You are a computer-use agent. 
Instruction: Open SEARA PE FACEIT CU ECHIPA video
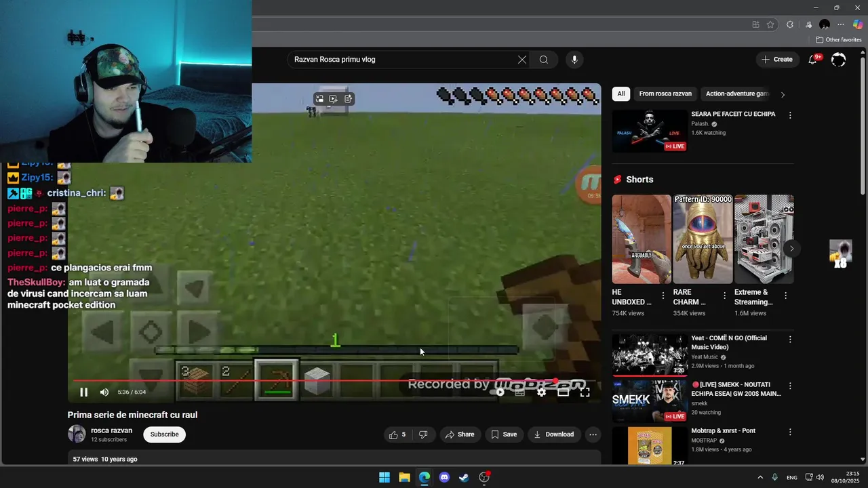[x=650, y=131]
